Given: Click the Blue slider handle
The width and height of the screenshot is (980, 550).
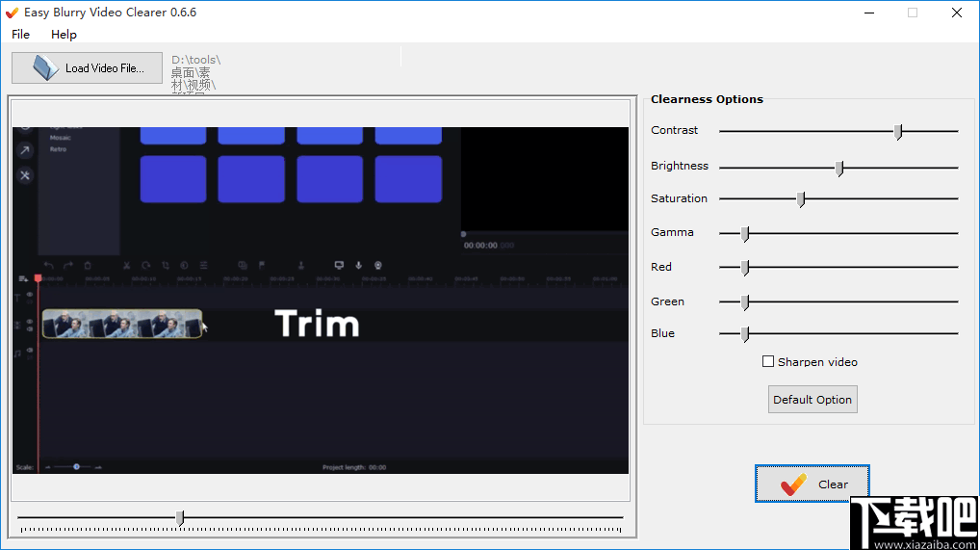Looking at the screenshot, I should [x=745, y=334].
